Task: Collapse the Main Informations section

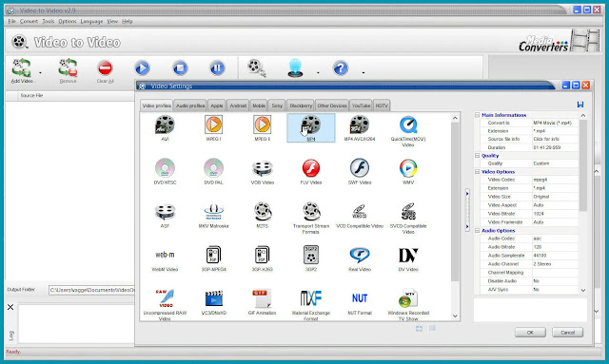Action: tap(478, 115)
